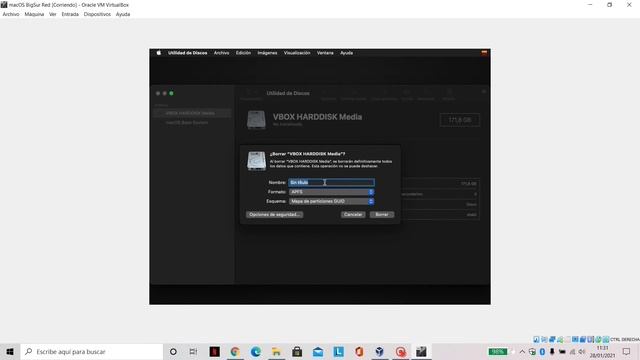The width and height of the screenshot is (640, 360).
Task: Click the Wi-Fi network tray icon
Action: 572,351
